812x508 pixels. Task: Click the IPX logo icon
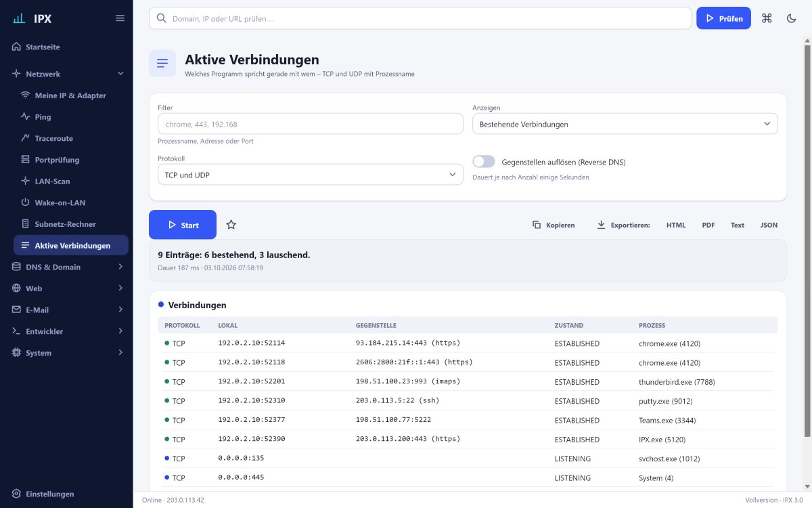click(20, 18)
